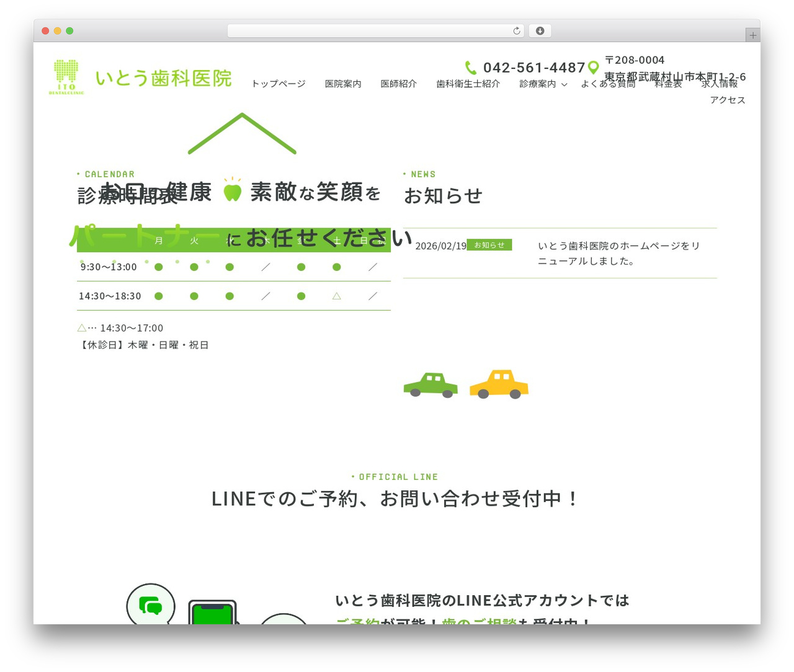Open the browser downloads button

pyautogui.click(x=540, y=31)
